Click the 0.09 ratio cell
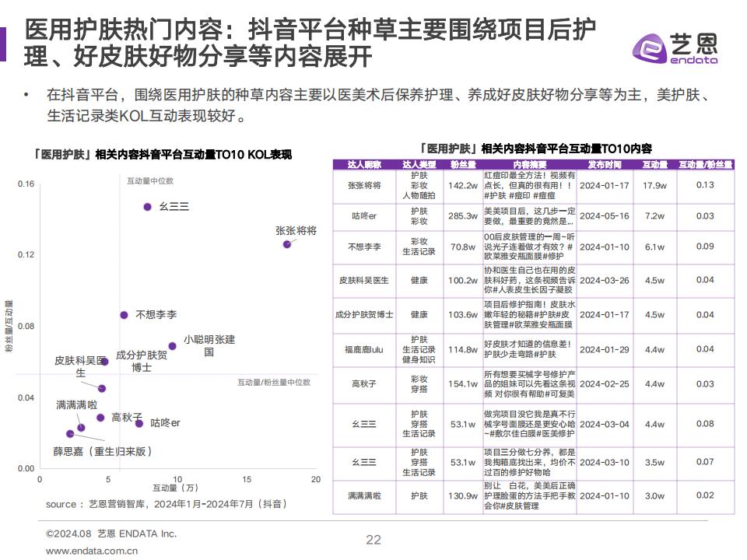This screenshot has width=747, height=560. click(x=705, y=247)
